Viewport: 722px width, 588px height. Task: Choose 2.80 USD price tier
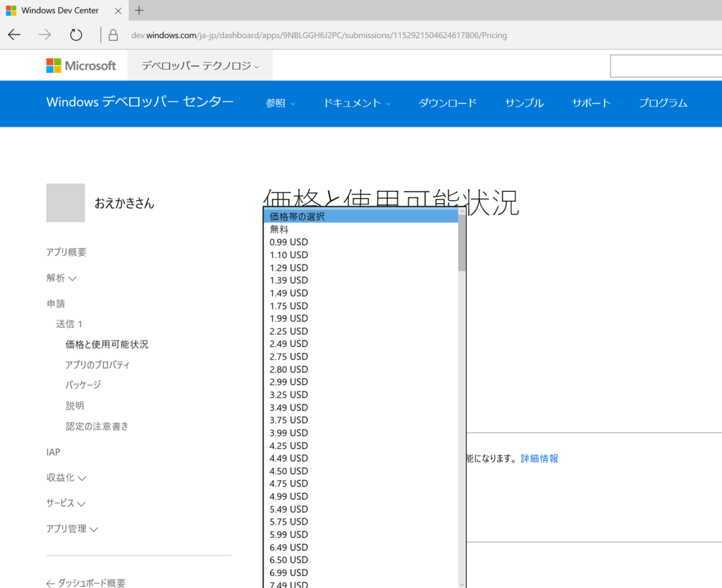pyautogui.click(x=361, y=369)
